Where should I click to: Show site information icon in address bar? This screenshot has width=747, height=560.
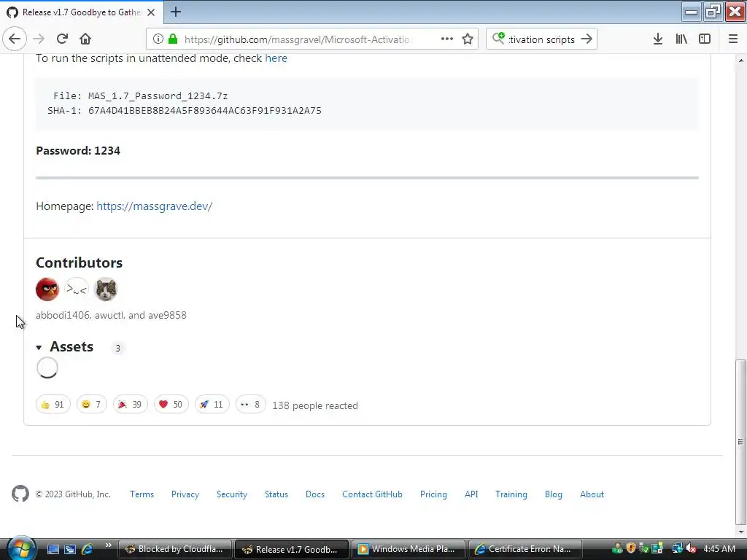pyautogui.click(x=158, y=39)
